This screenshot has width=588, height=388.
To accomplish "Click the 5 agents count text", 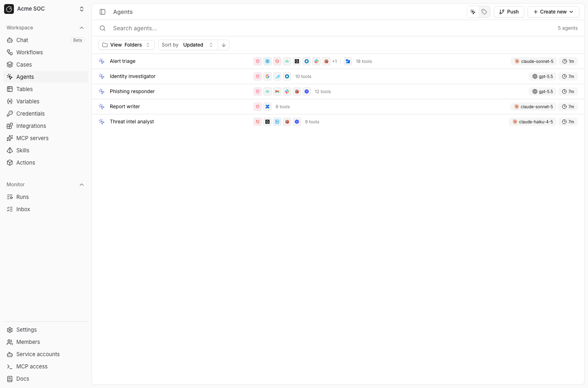I will click(568, 28).
